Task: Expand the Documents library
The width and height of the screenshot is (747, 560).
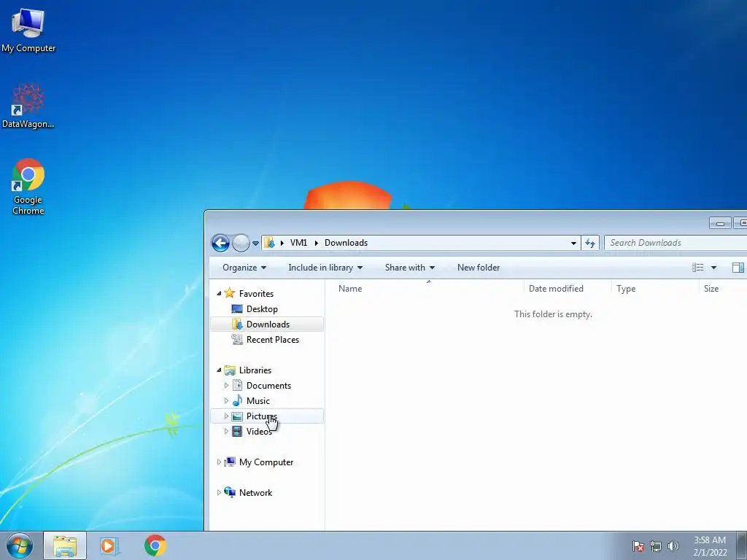Action: [226, 386]
